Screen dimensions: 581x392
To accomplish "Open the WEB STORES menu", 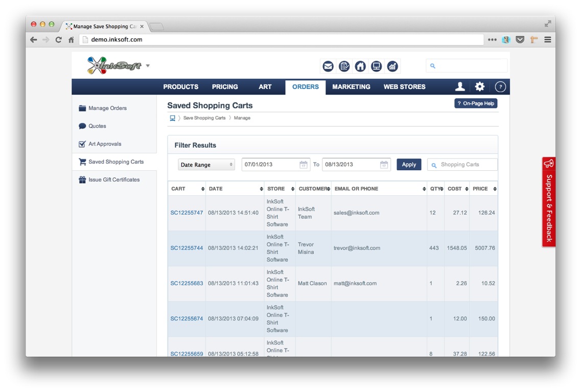I will tap(404, 87).
